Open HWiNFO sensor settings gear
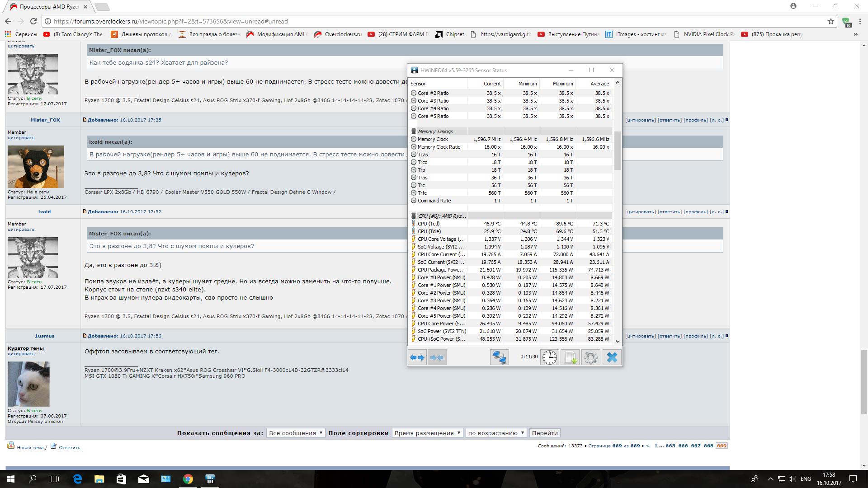 click(591, 357)
